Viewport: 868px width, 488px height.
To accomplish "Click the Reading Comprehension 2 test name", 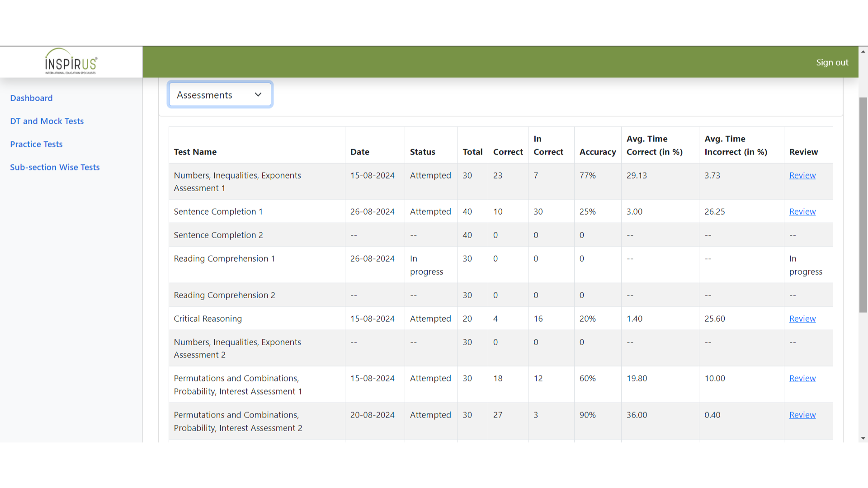I will pos(224,295).
